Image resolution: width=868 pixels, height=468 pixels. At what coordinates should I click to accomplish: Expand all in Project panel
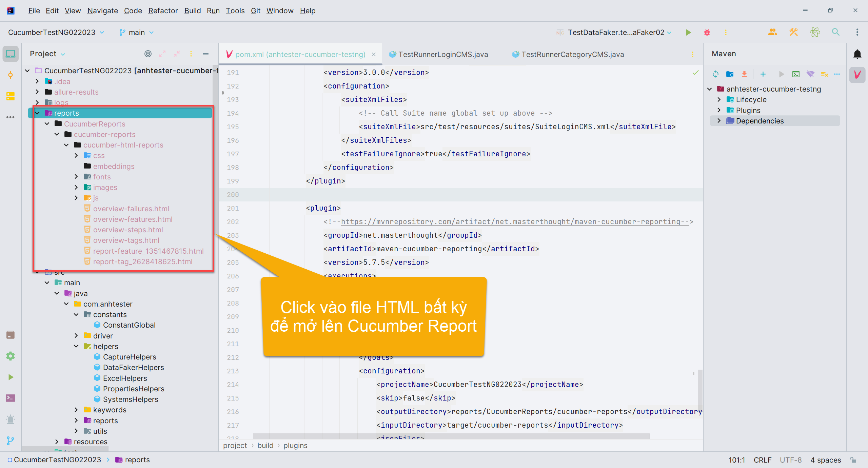(x=162, y=54)
